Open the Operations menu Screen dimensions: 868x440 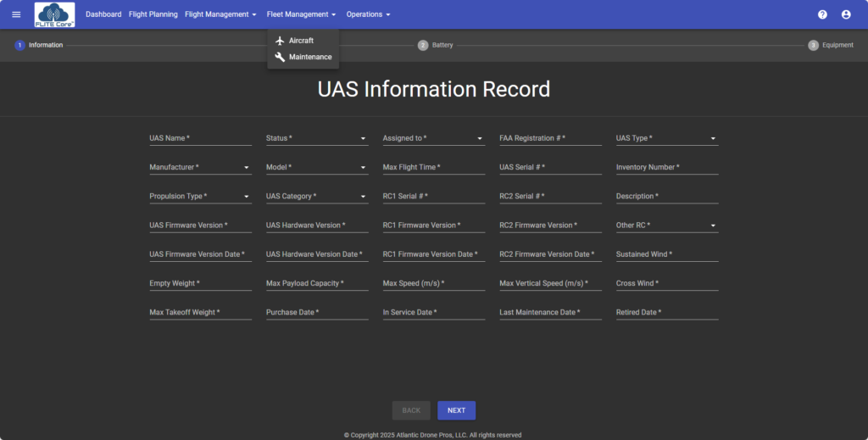(x=368, y=14)
